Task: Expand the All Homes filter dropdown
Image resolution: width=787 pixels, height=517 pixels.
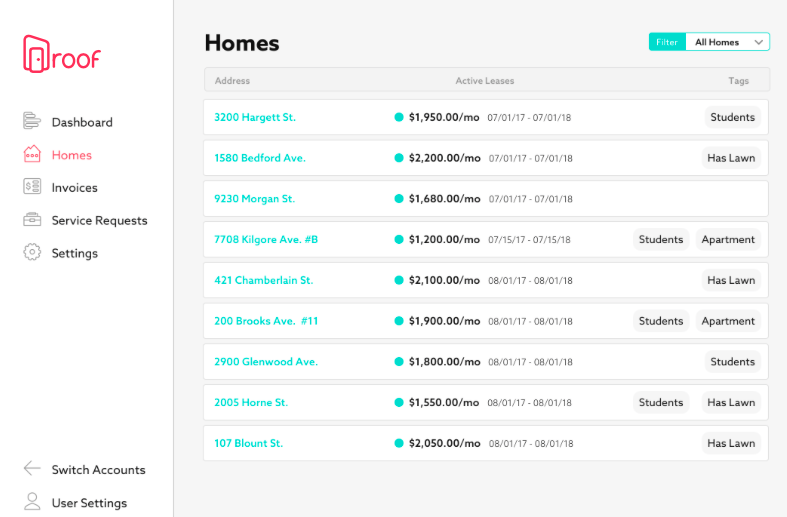Action: tap(727, 42)
